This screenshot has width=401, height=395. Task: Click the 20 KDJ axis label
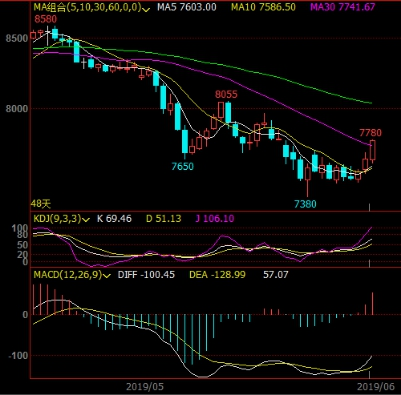[23, 255]
